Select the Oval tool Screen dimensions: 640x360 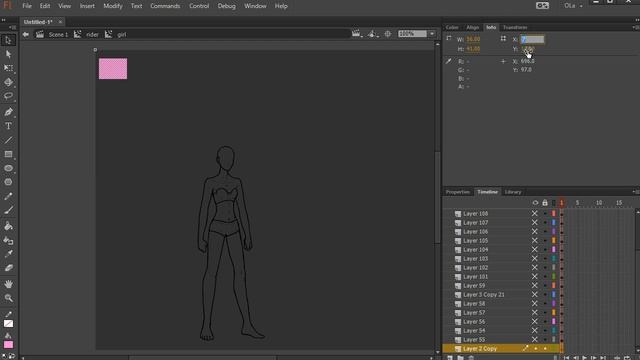pyautogui.click(x=8, y=168)
